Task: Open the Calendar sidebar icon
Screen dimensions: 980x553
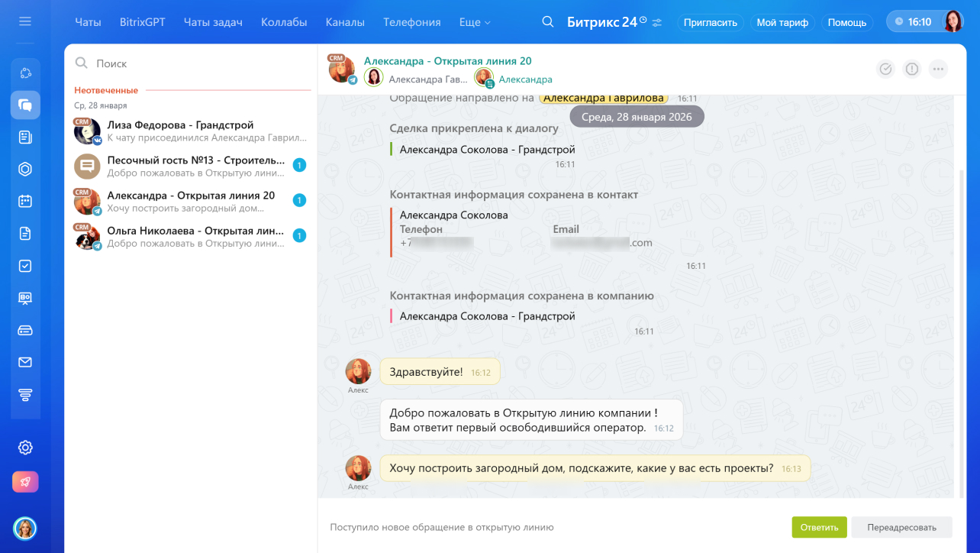Action: pos(25,201)
